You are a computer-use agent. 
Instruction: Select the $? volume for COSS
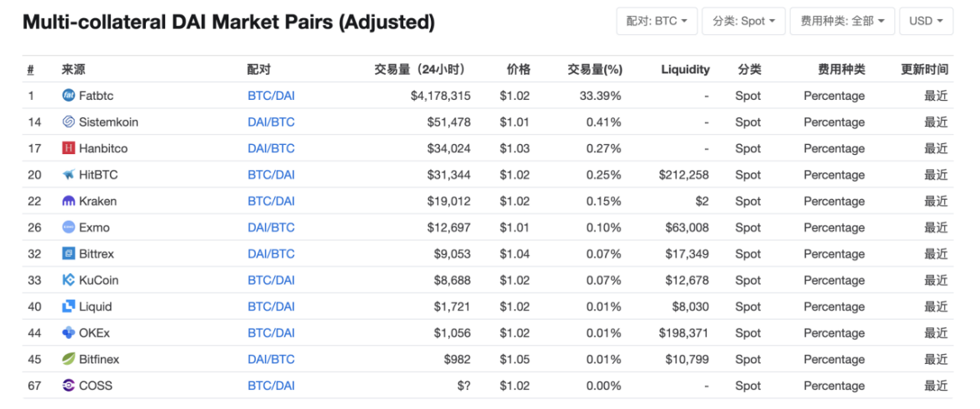click(463, 386)
